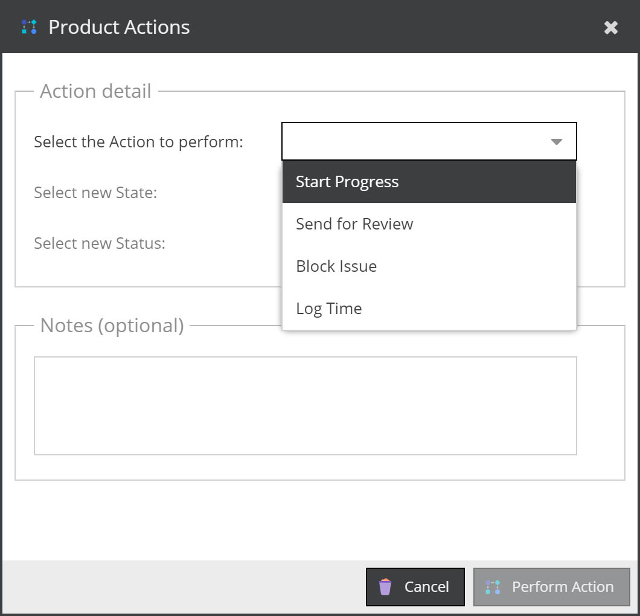This screenshot has height=616, width=640.
Task: Click the 'Product Actions' title text
Action: pos(119,27)
